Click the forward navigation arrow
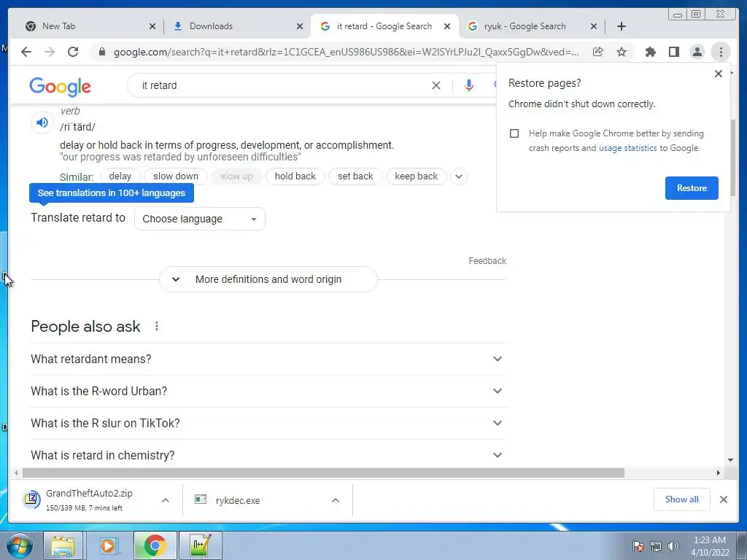The image size is (747, 560). 50,52
